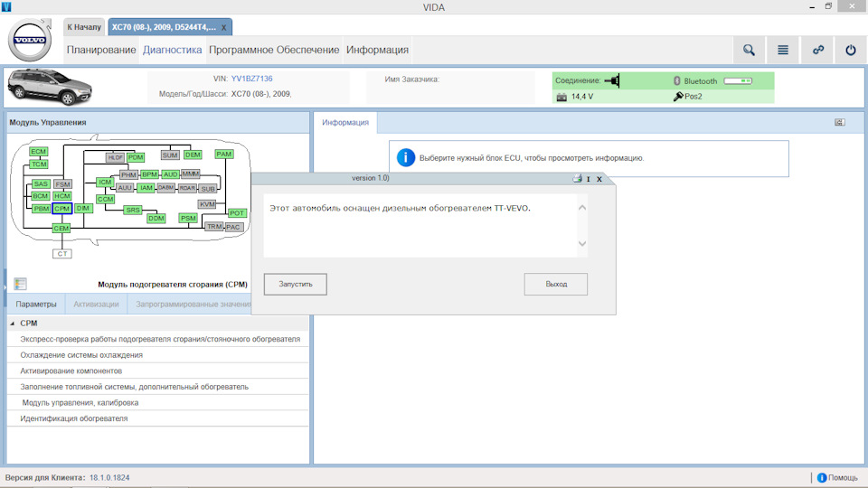Select the BCM module in the network diagram
Viewport: 868px width, 488px height.
[41, 196]
